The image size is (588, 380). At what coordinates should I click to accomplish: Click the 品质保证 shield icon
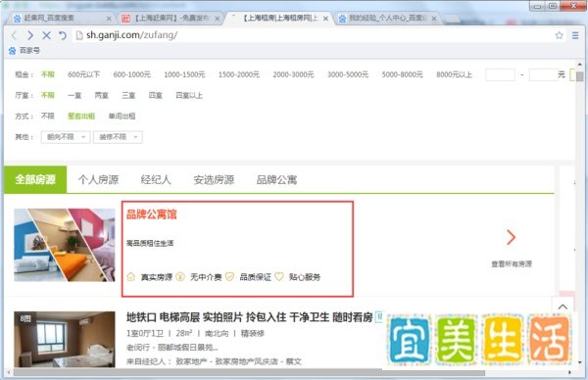pyautogui.click(x=229, y=276)
